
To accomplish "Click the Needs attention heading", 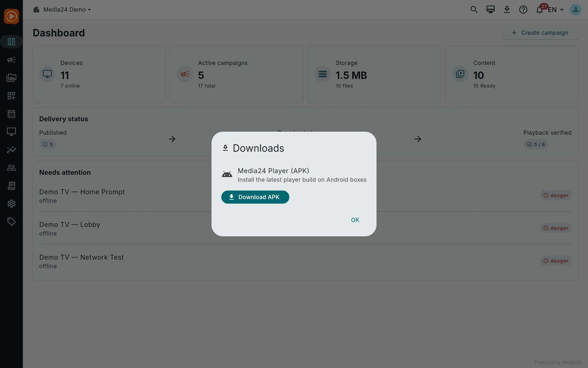I will coord(65,172).
